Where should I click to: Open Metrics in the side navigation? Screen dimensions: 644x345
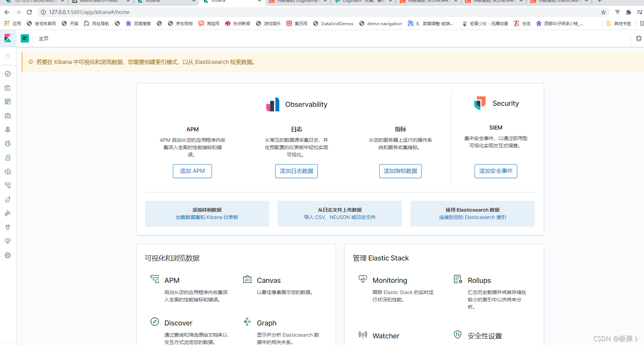coord(8,157)
